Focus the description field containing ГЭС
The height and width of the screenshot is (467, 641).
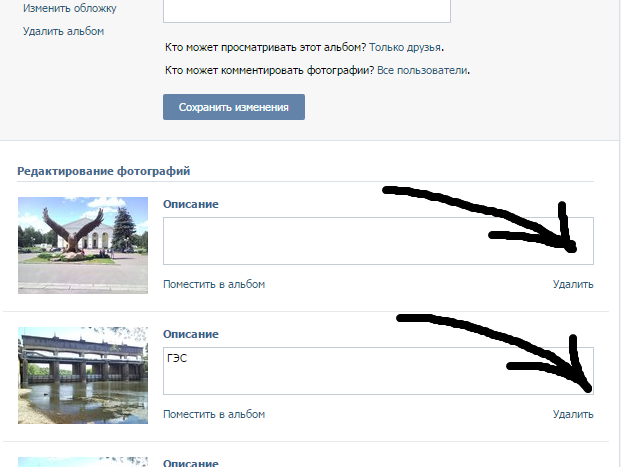click(x=378, y=371)
